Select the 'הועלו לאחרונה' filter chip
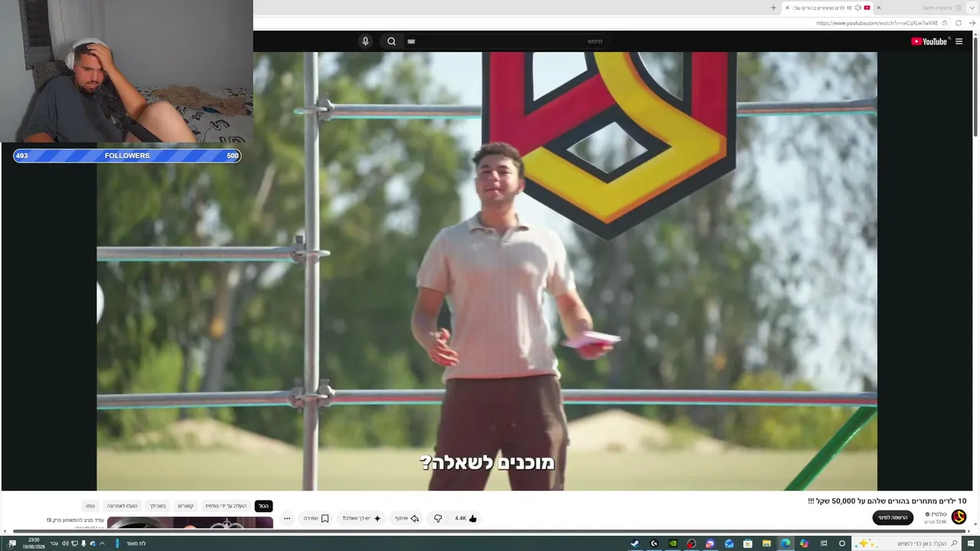 [x=122, y=506]
